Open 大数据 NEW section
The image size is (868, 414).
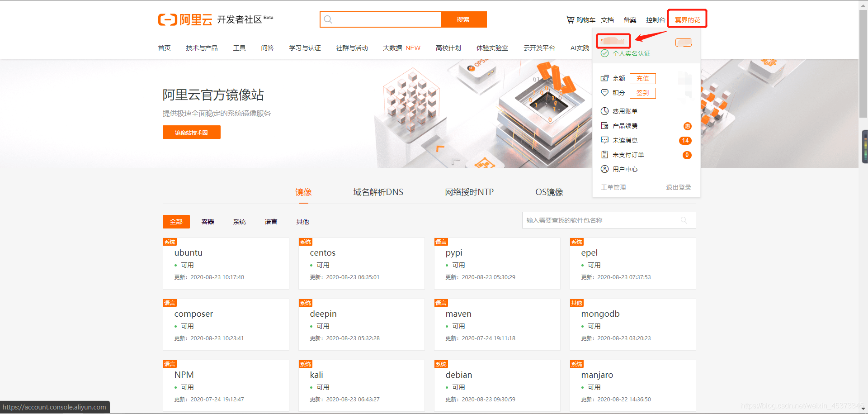click(x=402, y=48)
